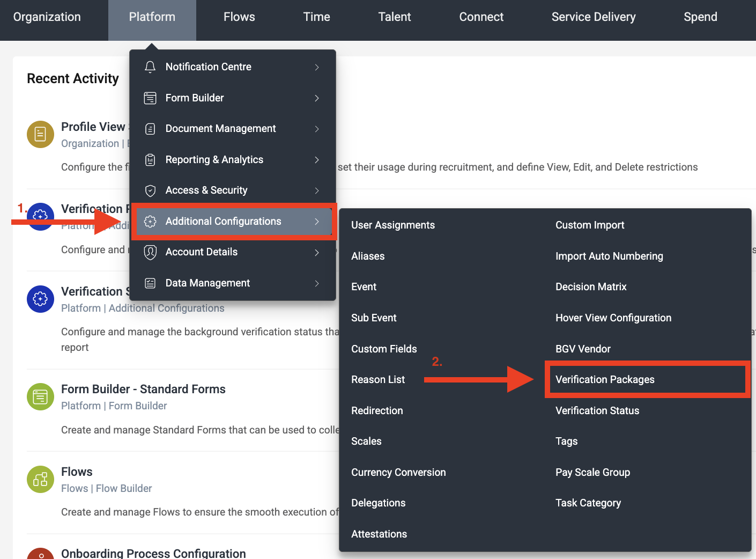Click the green Flows activity icon
This screenshot has height=559, width=756.
coord(40,480)
